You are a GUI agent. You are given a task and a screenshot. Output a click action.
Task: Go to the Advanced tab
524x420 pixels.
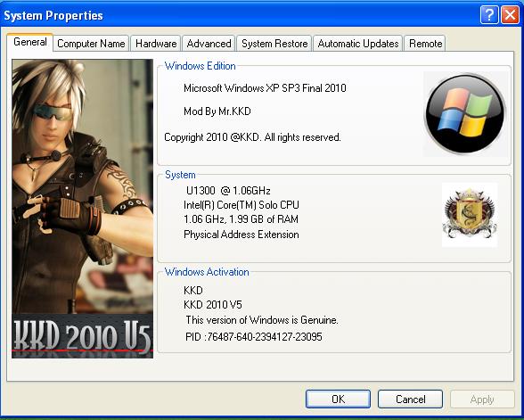[x=209, y=44]
